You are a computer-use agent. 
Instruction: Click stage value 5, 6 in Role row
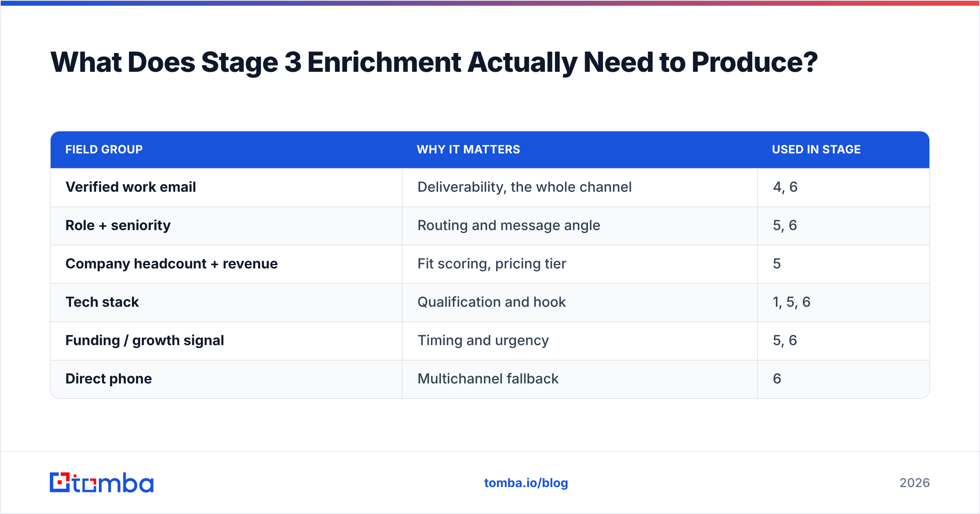(785, 225)
